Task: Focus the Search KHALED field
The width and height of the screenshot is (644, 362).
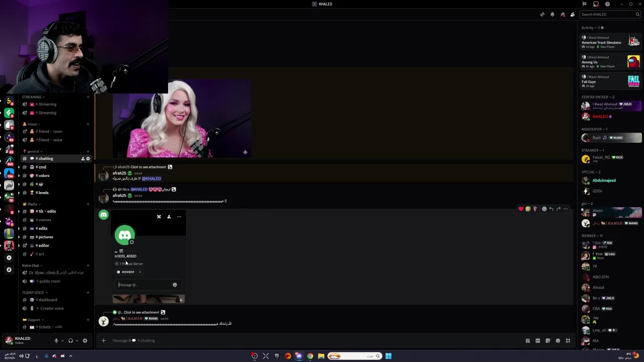Action: [610, 14]
